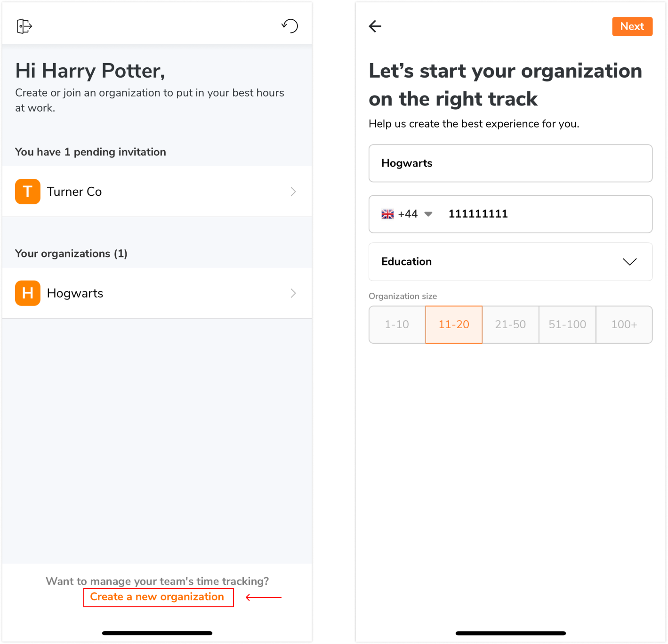Tap the sign out door icon

(x=24, y=26)
